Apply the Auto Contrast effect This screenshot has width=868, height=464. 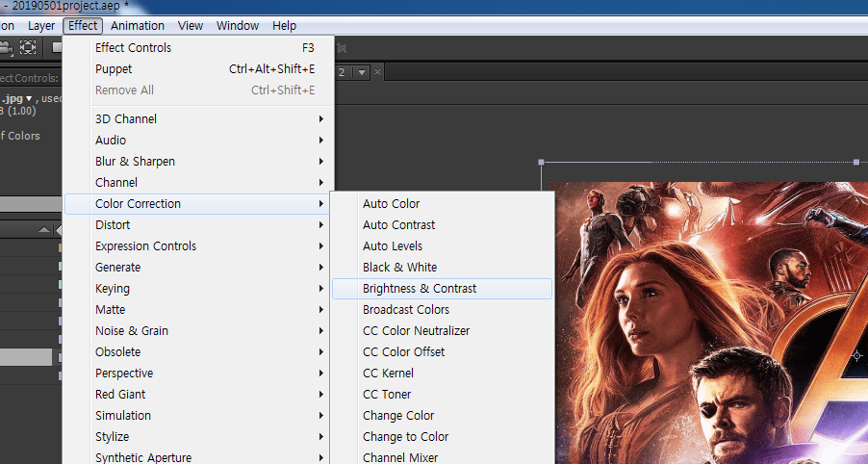[x=443, y=225]
